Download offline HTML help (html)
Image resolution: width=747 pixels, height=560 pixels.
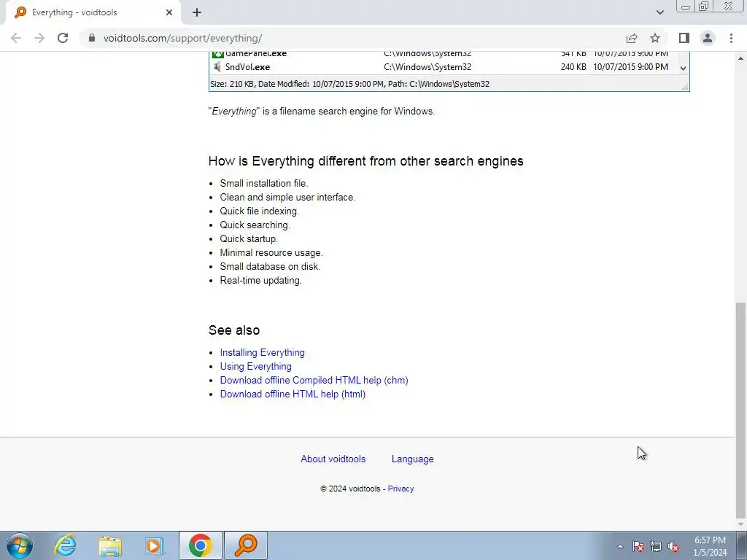point(293,394)
